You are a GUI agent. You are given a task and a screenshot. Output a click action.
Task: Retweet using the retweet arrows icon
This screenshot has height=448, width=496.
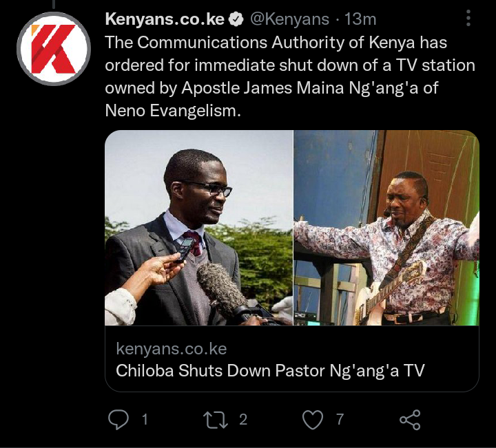216,420
